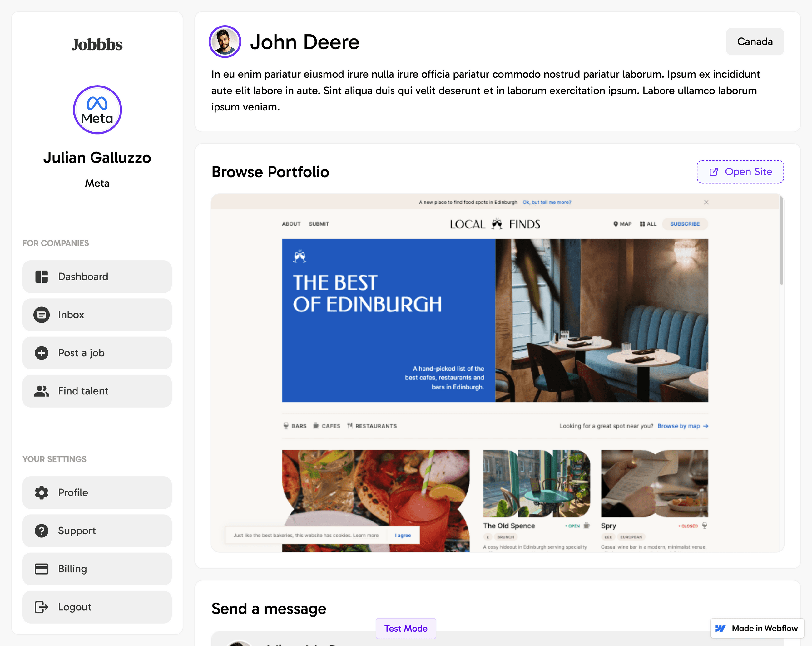Click the external link icon in Open Site
Image resolution: width=812 pixels, height=646 pixels.
coord(713,172)
